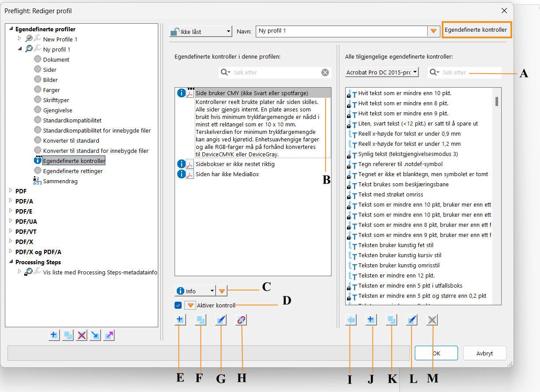This screenshot has width=540, height=392.
Task: Toggle Aktiver kontroll checkbox
Action: tap(178, 305)
